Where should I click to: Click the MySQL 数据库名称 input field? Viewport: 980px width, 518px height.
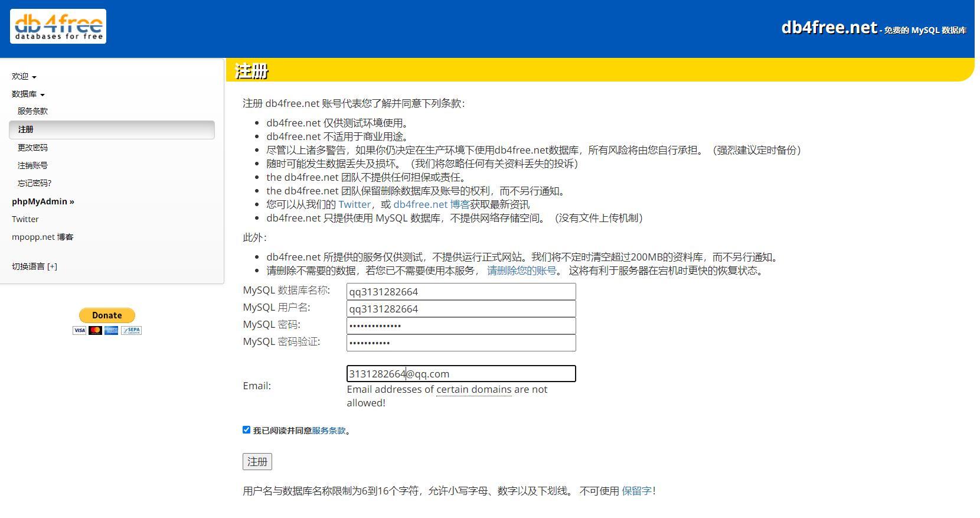pos(460,292)
